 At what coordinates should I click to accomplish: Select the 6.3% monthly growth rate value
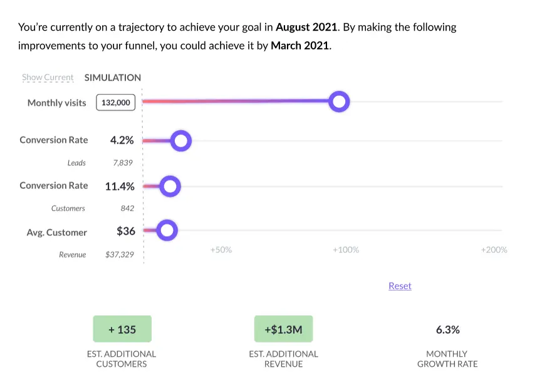tap(447, 329)
